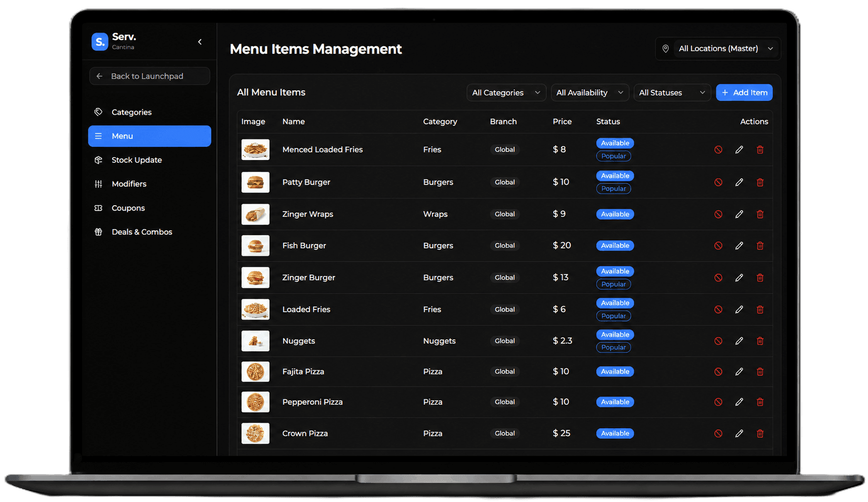
Task: Click Back to Launchpad button
Action: [x=149, y=76]
